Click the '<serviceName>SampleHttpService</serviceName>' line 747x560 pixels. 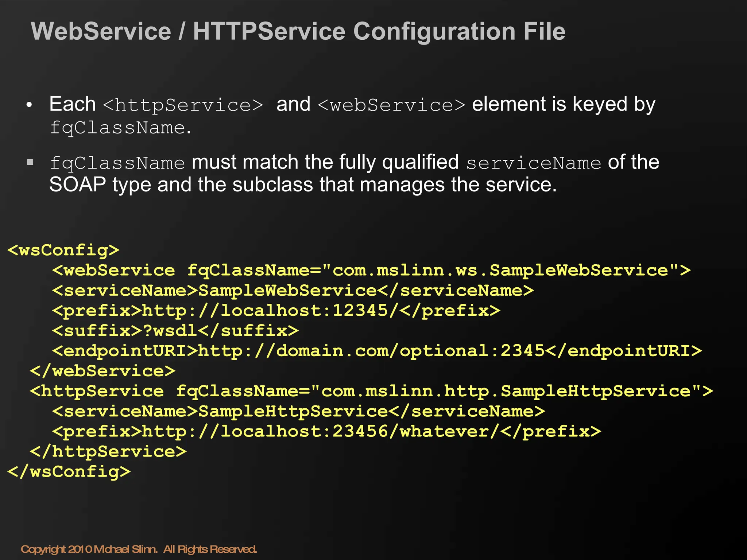[x=299, y=411]
